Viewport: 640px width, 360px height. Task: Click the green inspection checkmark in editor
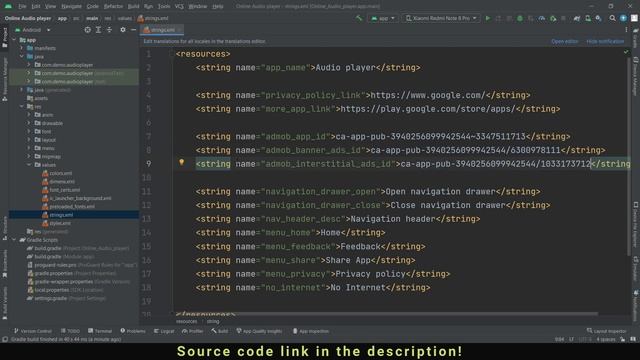pyautogui.click(x=626, y=52)
